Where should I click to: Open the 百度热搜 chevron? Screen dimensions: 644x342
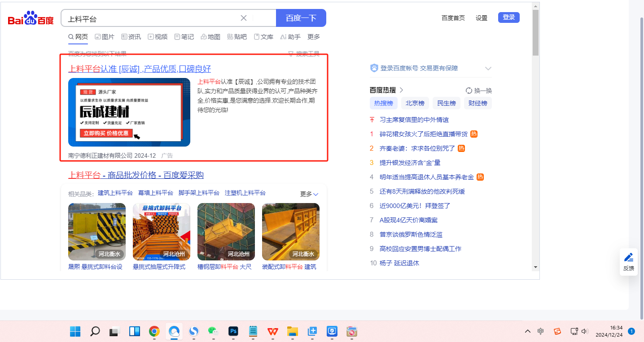[401, 90]
